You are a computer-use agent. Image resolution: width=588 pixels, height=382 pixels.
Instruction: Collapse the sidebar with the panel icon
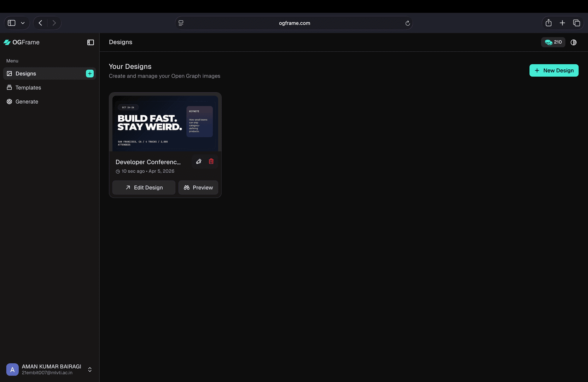[91, 42]
